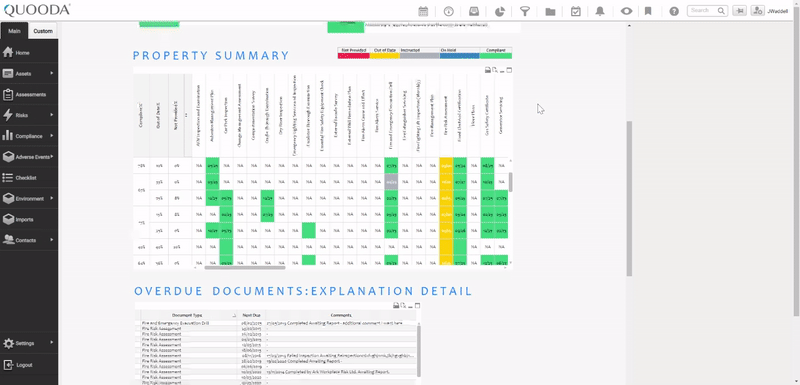Screen dimensions: 800x385
Task: Sort by Document Type column header
Action: click(189, 315)
